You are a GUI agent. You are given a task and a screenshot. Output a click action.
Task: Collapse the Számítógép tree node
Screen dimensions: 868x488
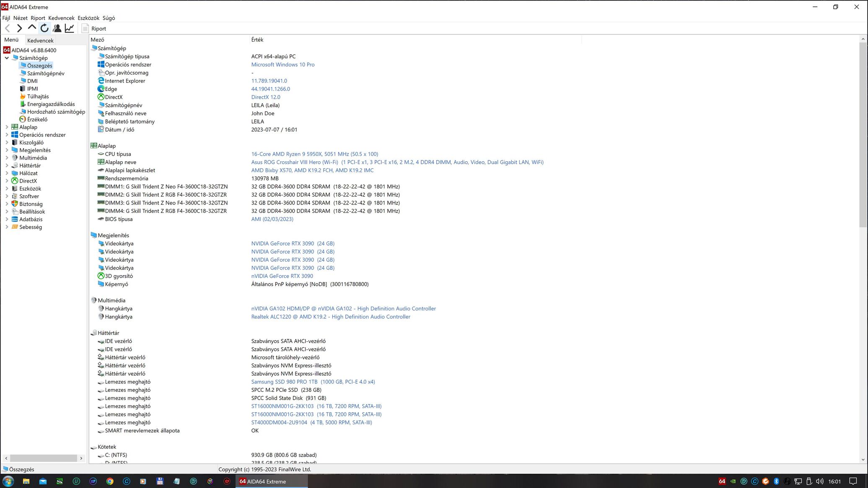click(7, 58)
